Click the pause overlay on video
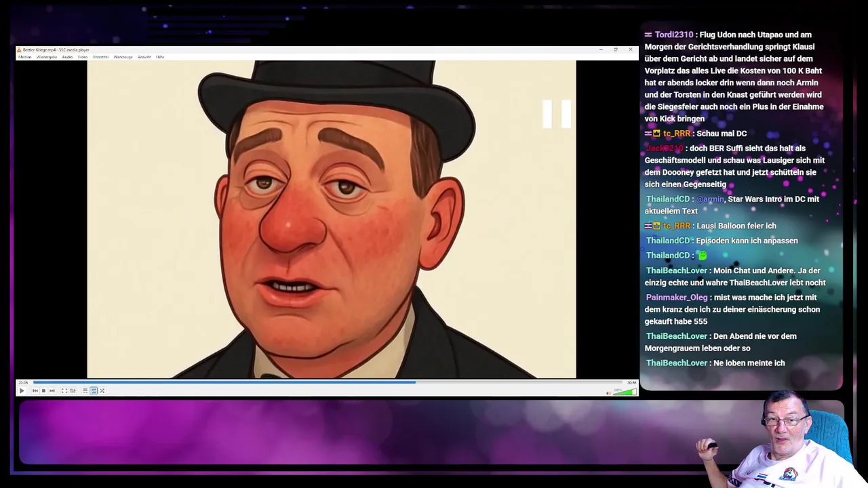The image size is (868, 488). [557, 114]
